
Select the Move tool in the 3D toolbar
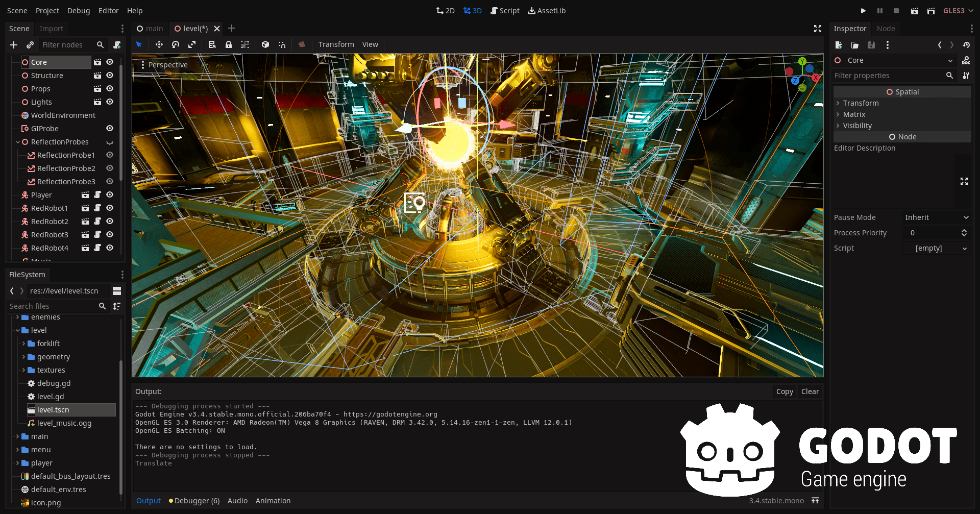159,44
